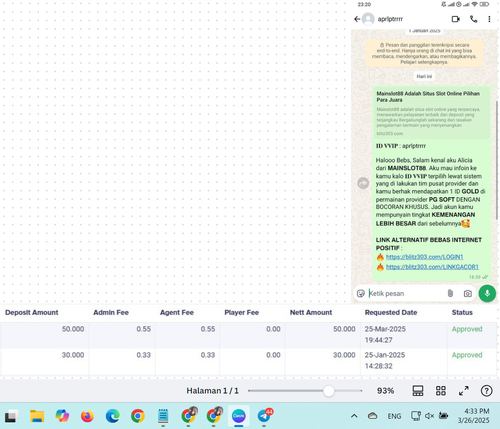
Task: Open Task View from the taskbar
Action: pos(11,416)
